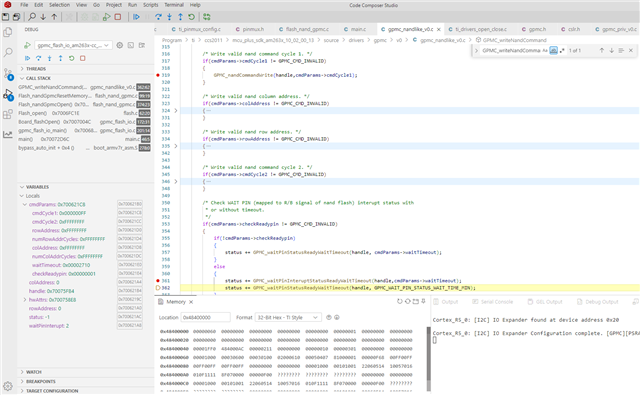The height and width of the screenshot is (395, 640).
Task: Click the green start debugging arrow in the Debug panel
Action: 27,45
